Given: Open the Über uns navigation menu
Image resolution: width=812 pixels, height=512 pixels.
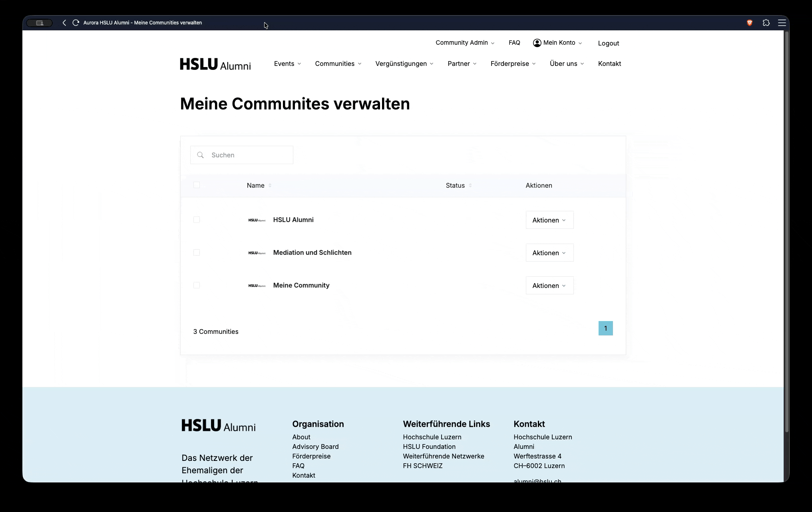Looking at the screenshot, I should [x=567, y=64].
